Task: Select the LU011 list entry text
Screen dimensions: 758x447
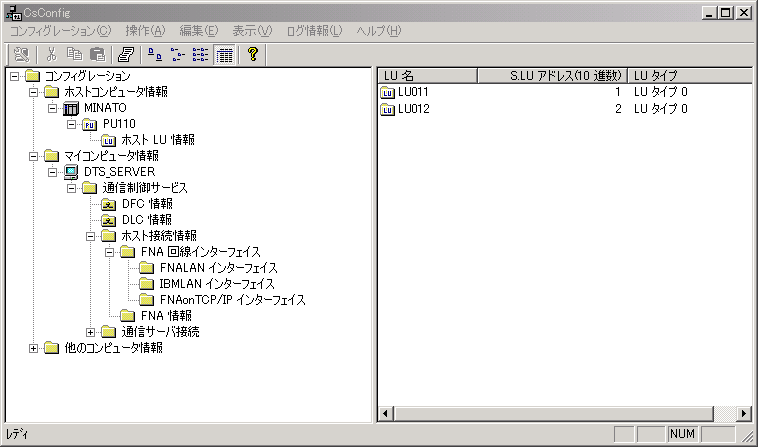Action: 413,92
